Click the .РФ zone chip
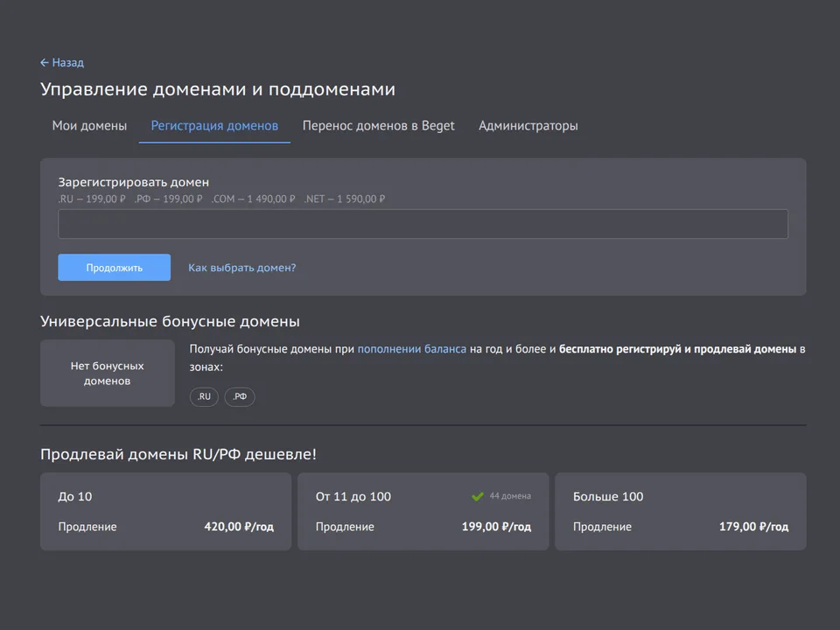The image size is (840, 630). [240, 396]
